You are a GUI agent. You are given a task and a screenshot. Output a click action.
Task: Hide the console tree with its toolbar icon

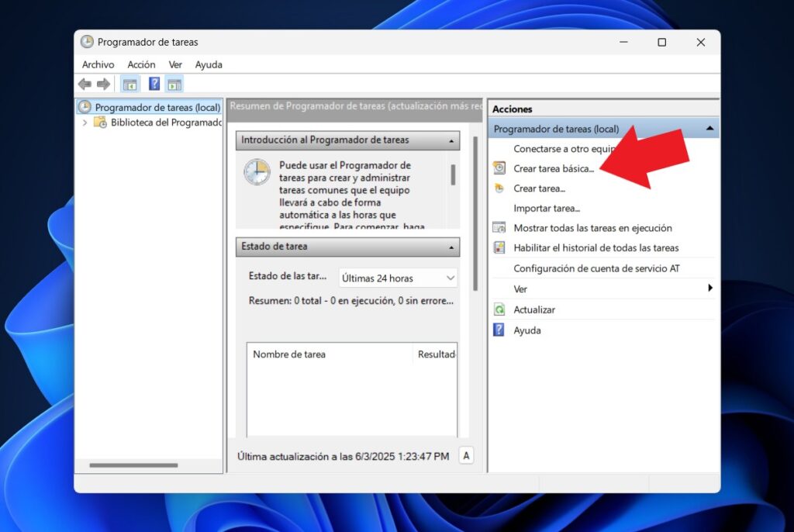129,84
